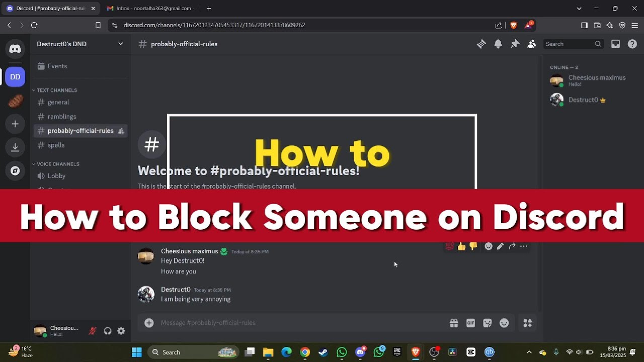Click Destruct0 username in chat
This screenshot has width=644, height=362.
176,290
